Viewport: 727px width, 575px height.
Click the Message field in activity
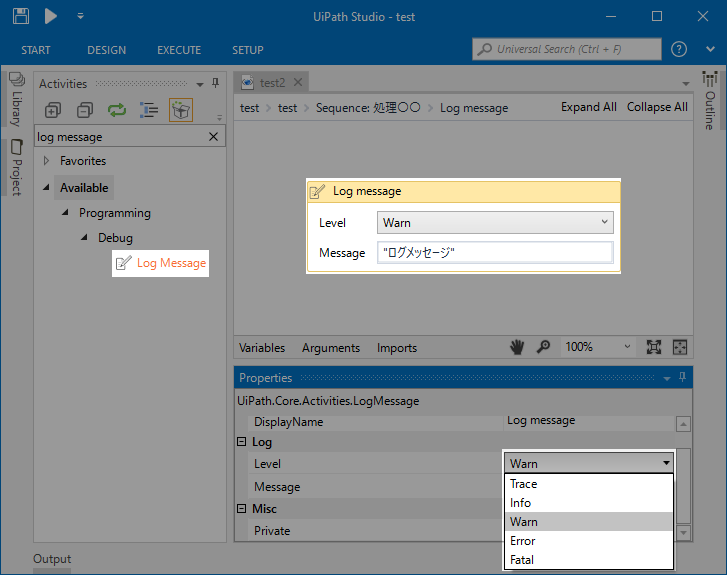[x=495, y=253]
